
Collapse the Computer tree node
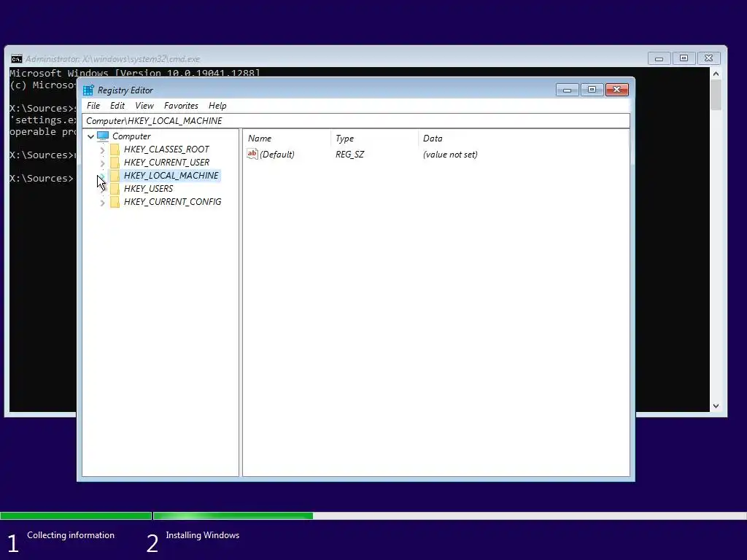(x=90, y=136)
